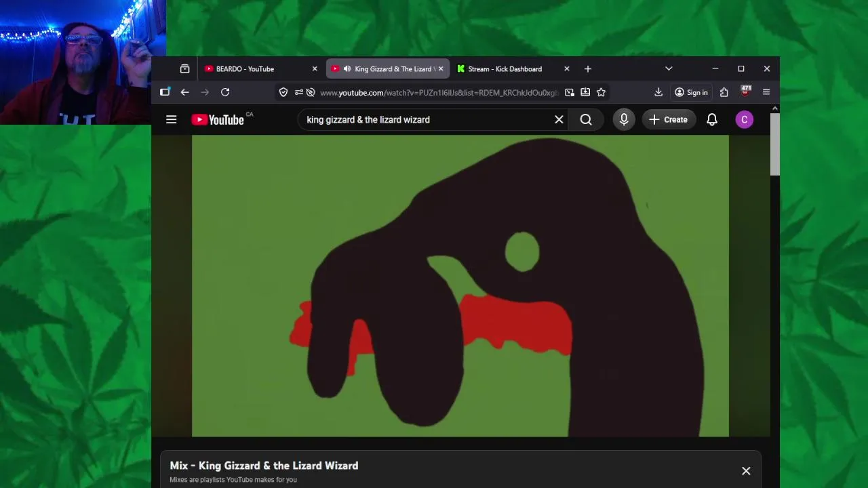Open the Firefox application menu

coord(766,92)
